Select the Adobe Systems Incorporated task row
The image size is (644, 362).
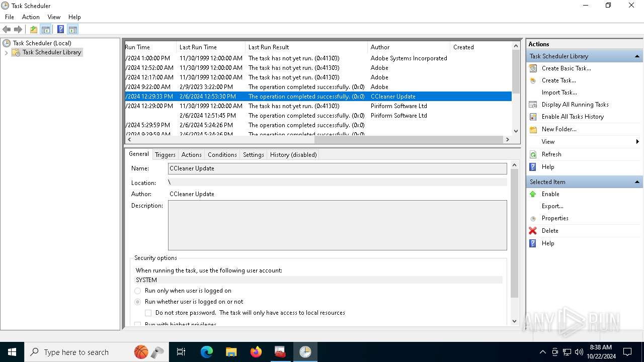[x=318, y=58]
